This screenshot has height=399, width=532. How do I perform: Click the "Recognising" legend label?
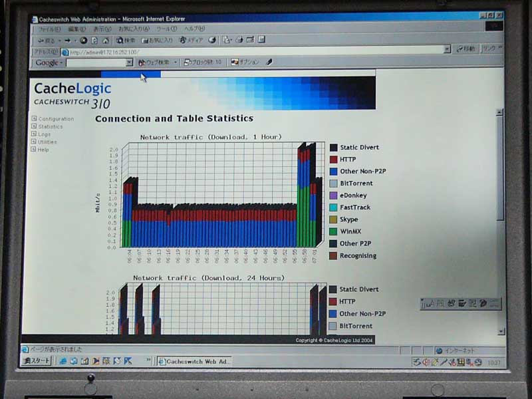(x=358, y=256)
